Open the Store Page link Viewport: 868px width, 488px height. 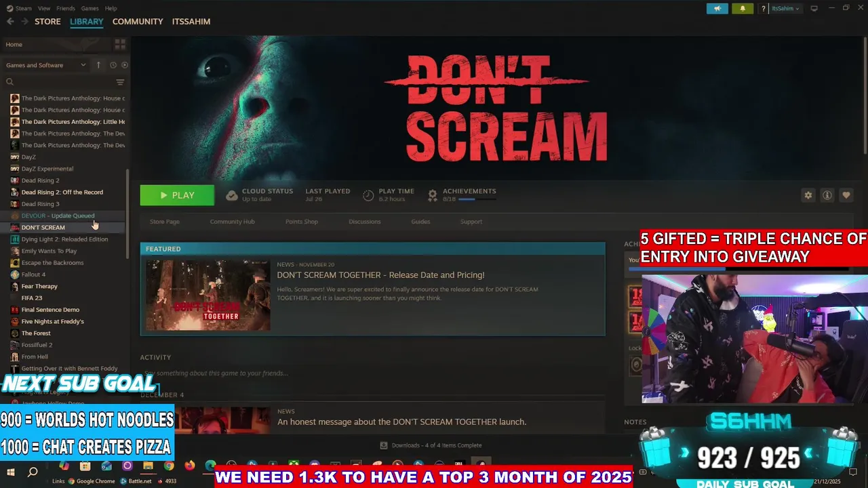(165, 222)
